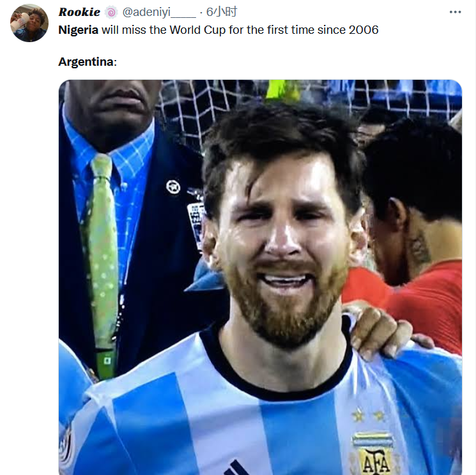Open the Rookie display name profile link

point(79,12)
